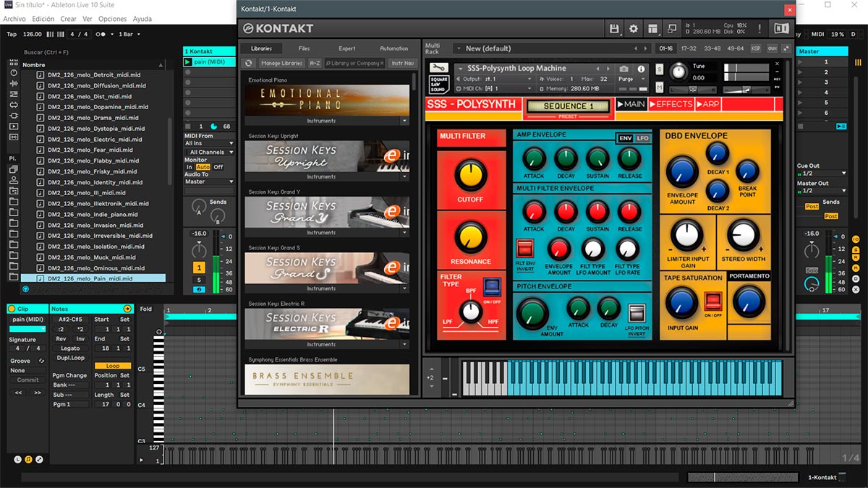
Task: Switch amp envelope view to LFO
Action: (x=643, y=137)
